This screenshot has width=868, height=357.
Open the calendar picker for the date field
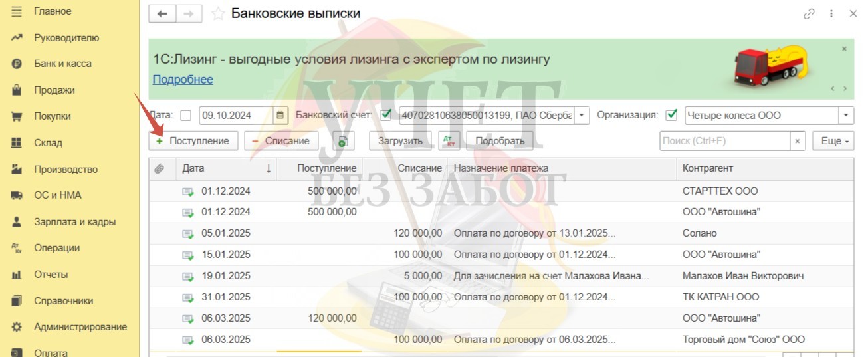pos(280,115)
